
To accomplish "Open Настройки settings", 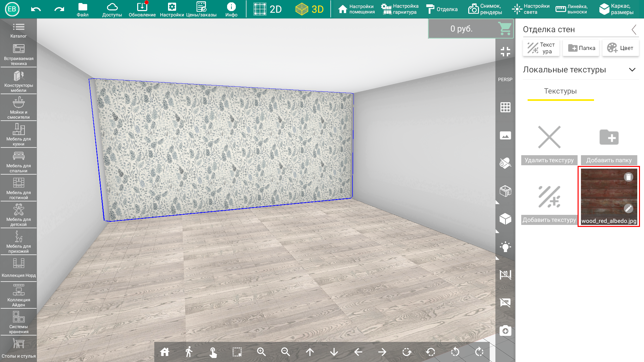I will [x=172, y=9].
